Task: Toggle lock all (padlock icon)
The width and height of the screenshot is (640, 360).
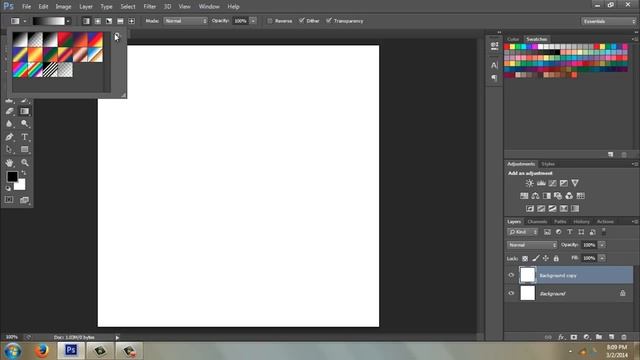Action: (556, 258)
